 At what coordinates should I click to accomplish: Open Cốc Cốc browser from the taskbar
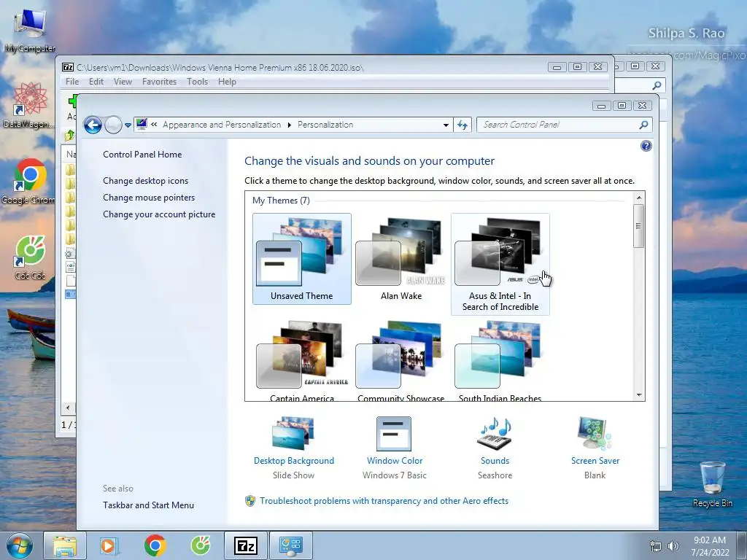point(201,545)
